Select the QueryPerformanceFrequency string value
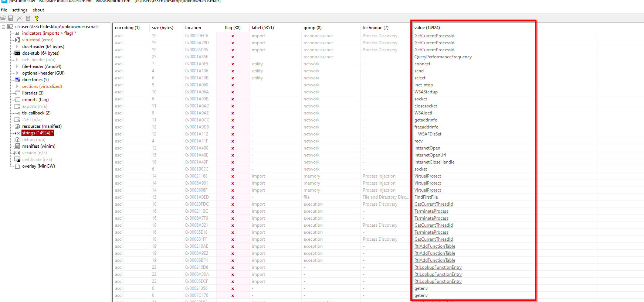The width and height of the screenshot is (644, 302). 443,57
